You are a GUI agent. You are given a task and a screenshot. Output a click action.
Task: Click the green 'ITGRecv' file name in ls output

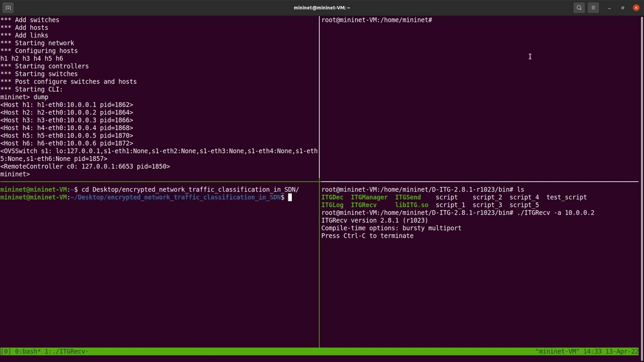coord(364,205)
